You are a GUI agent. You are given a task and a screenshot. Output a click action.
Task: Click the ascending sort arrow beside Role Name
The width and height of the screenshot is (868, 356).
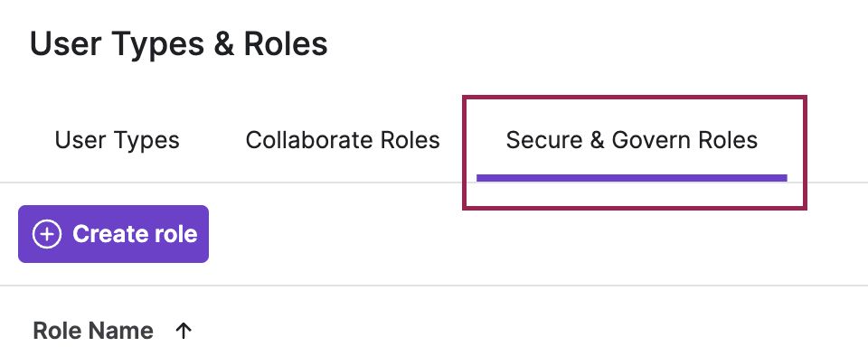(184, 331)
